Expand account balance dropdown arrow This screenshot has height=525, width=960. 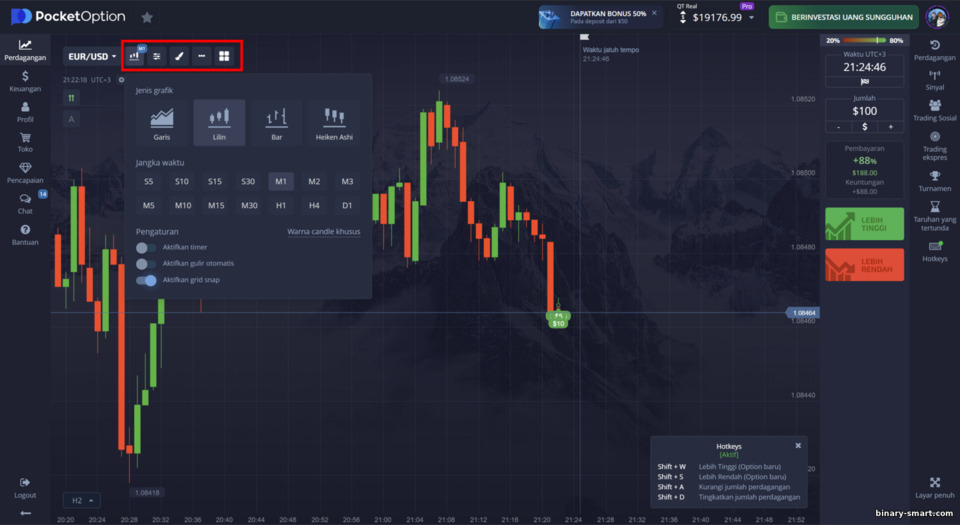click(x=751, y=17)
